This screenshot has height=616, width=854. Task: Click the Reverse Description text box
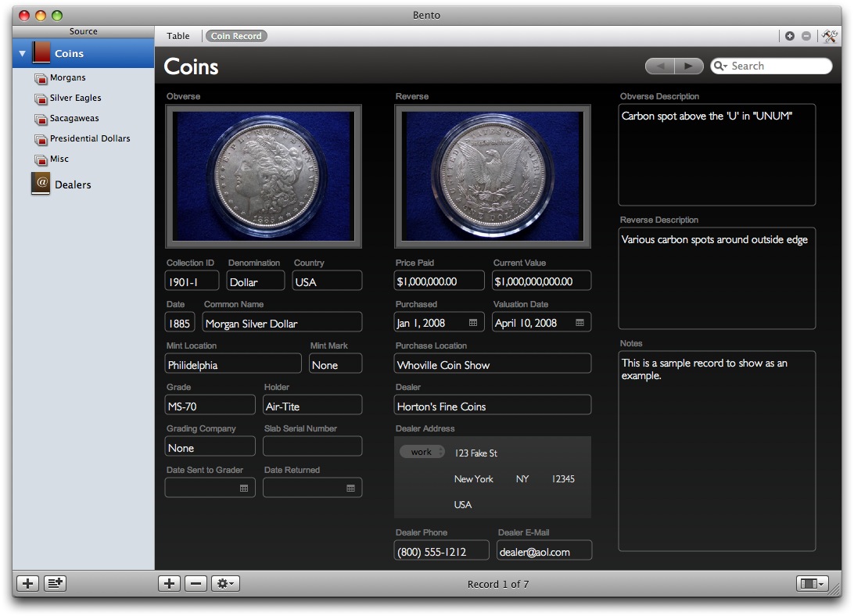(x=716, y=278)
